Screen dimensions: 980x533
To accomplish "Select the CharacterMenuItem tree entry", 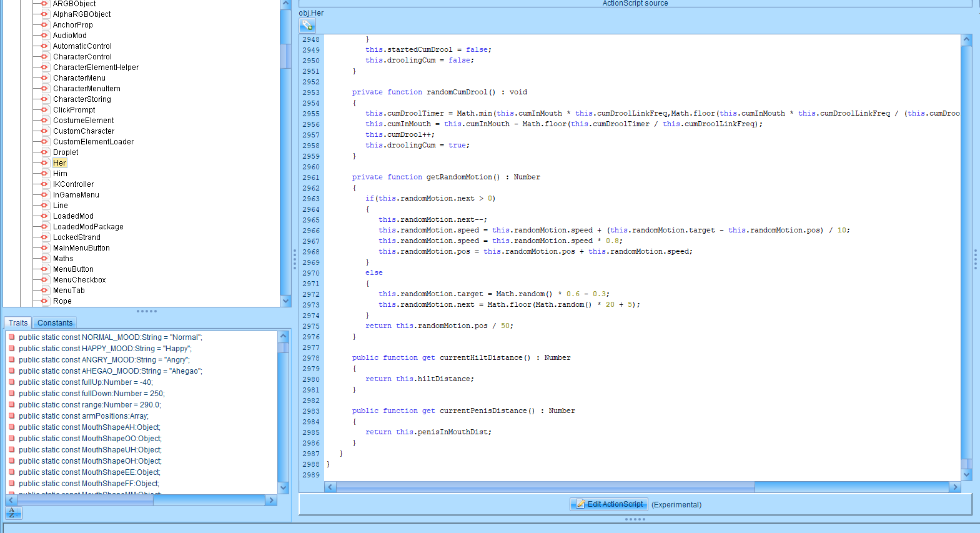I will pos(87,89).
